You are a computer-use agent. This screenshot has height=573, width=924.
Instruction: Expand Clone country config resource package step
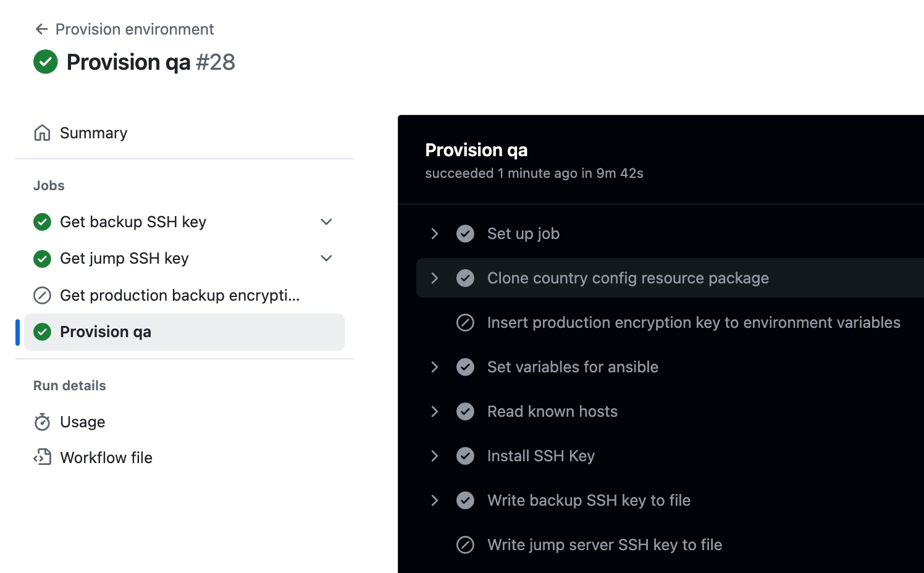[435, 278]
